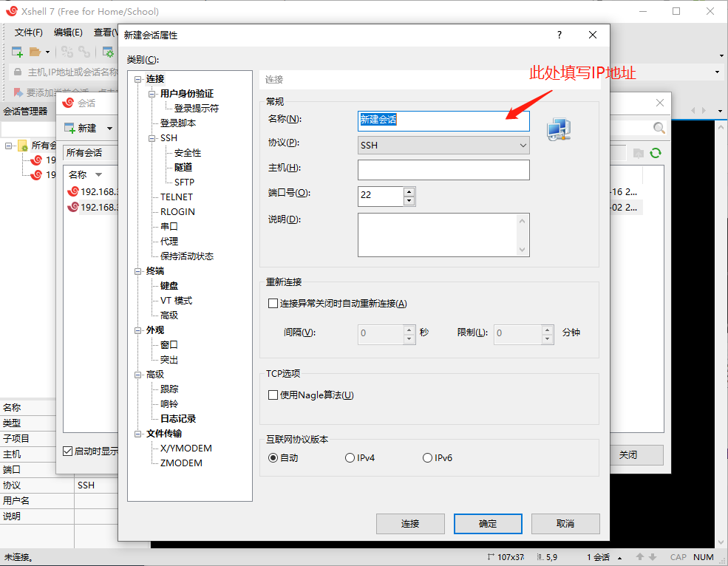This screenshot has height=566, width=728.
Task: Open the 文件(F) menu
Action: pyautogui.click(x=28, y=32)
